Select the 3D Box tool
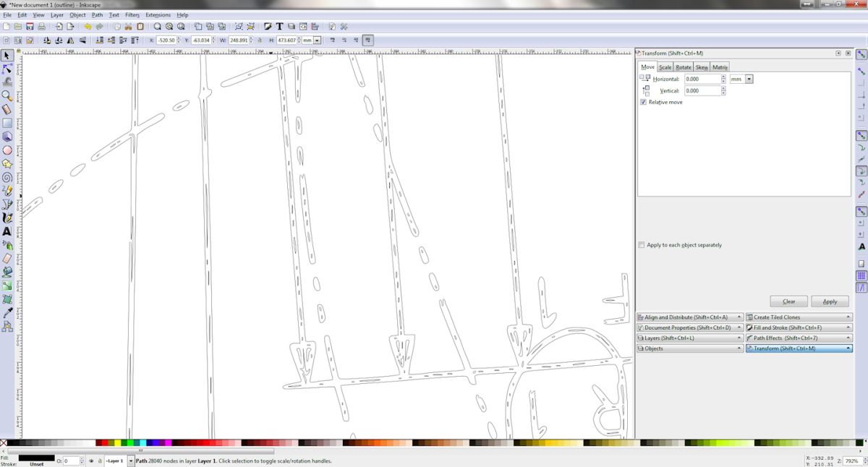This screenshot has height=467, width=868. click(x=7, y=136)
